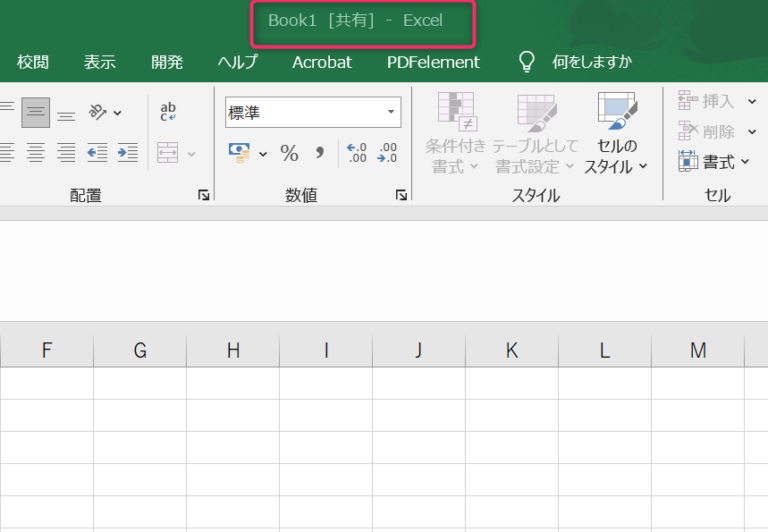Open conditional formatting menu
Image resolution: width=768 pixels, height=532 pixels.
point(456,134)
